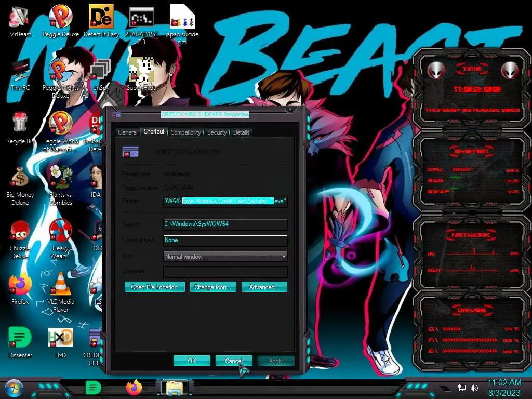The width and height of the screenshot is (532, 399).
Task: Open the Security tab
Action: coord(217,132)
